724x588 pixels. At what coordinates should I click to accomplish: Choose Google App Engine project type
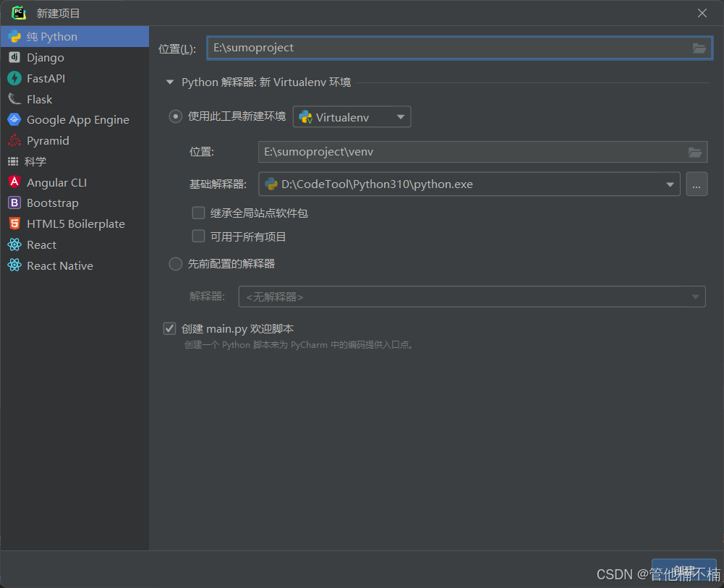click(x=74, y=119)
